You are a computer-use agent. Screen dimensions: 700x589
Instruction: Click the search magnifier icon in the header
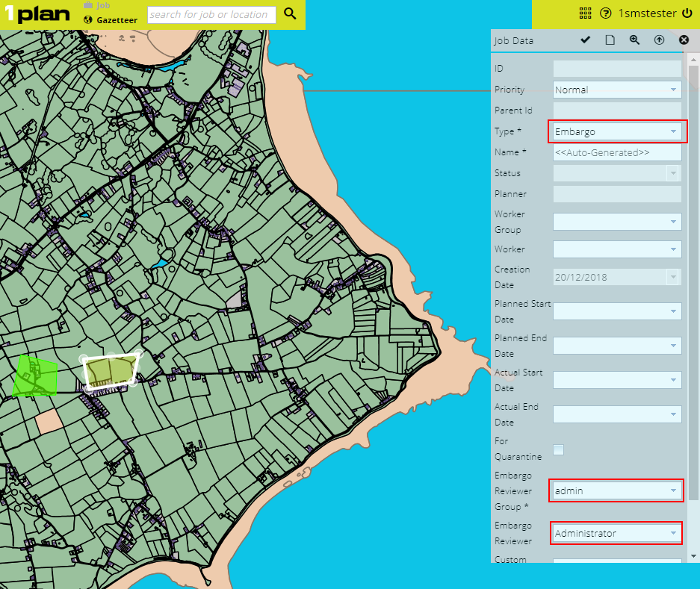click(x=291, y=14)
